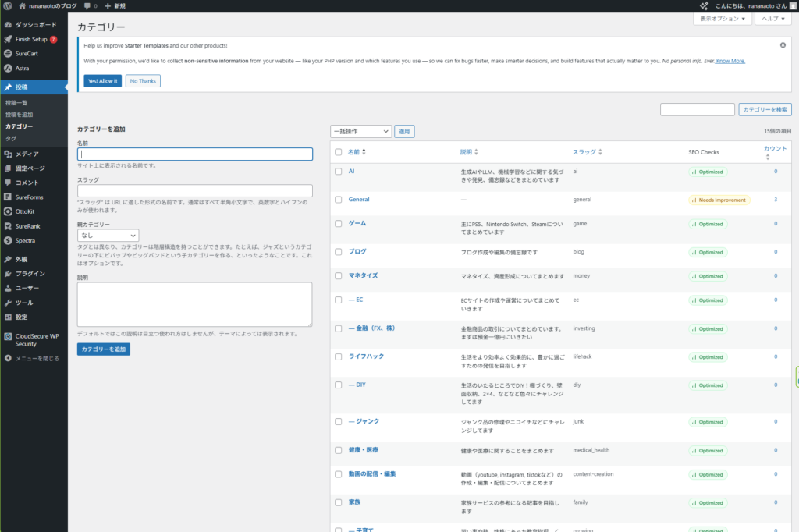799x532 pixels.
Task: Click the ダッシュボード dashboard icon
Action: 8,25
